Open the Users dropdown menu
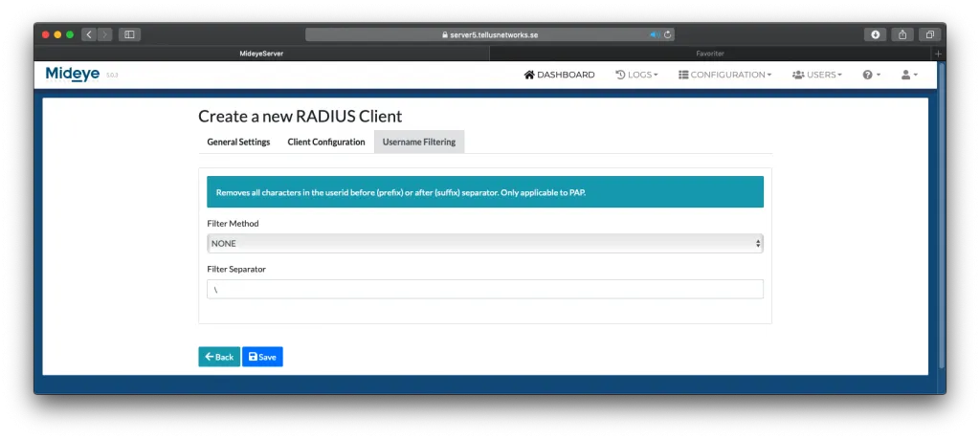 pyautogui.click(x=817, y=75)
